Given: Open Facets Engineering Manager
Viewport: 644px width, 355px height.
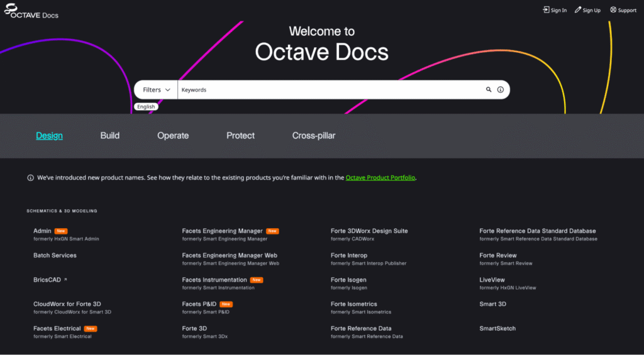Looking at the screenshot, I should (x=222, y=231).
